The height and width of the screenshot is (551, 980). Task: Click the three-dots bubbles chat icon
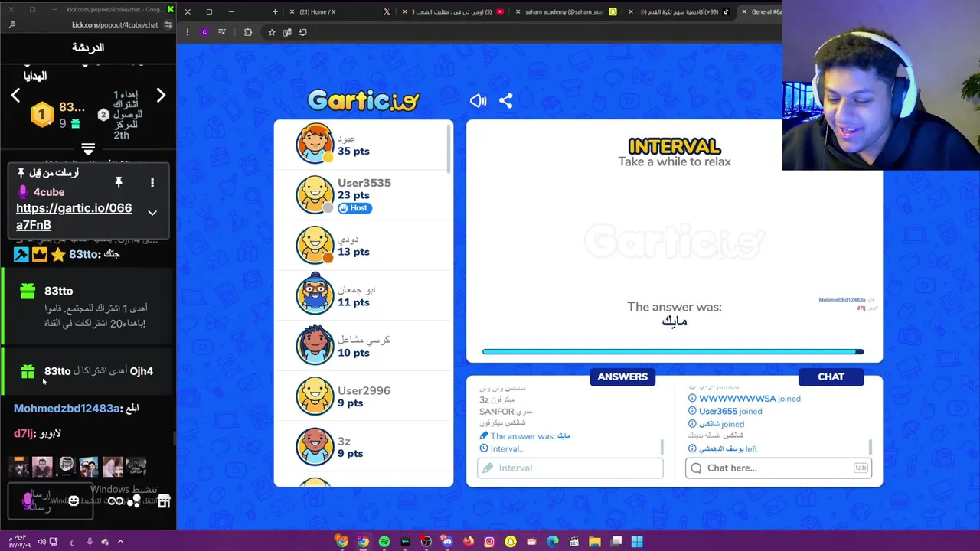[134, 501]
